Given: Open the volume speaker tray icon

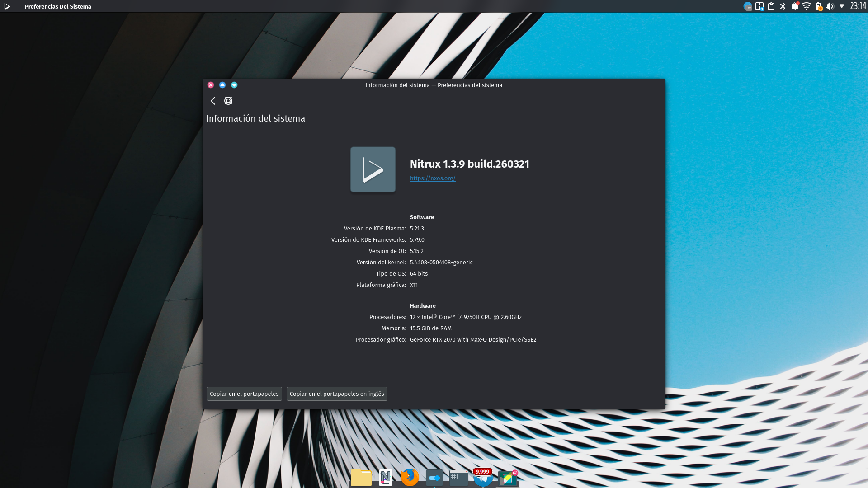Looking at the screenshot, I should 830,6.
